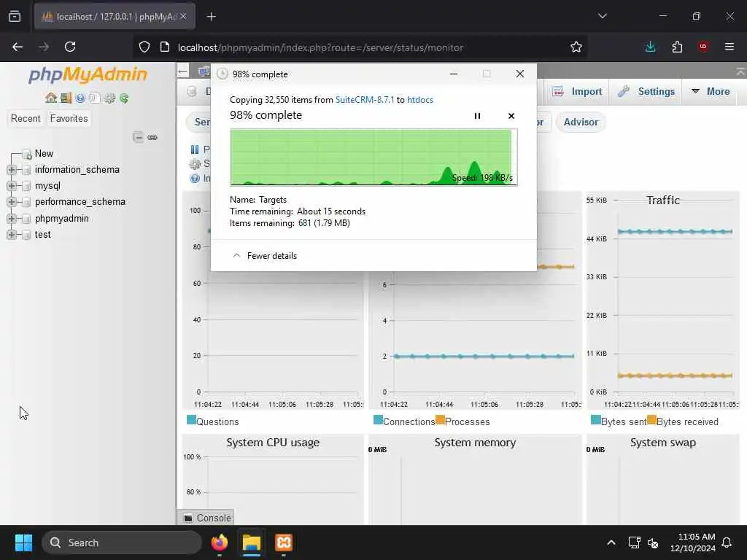Open Firefox from the taskbar
This screenshot has height=560, width=747.
click(x=220, y=542)
